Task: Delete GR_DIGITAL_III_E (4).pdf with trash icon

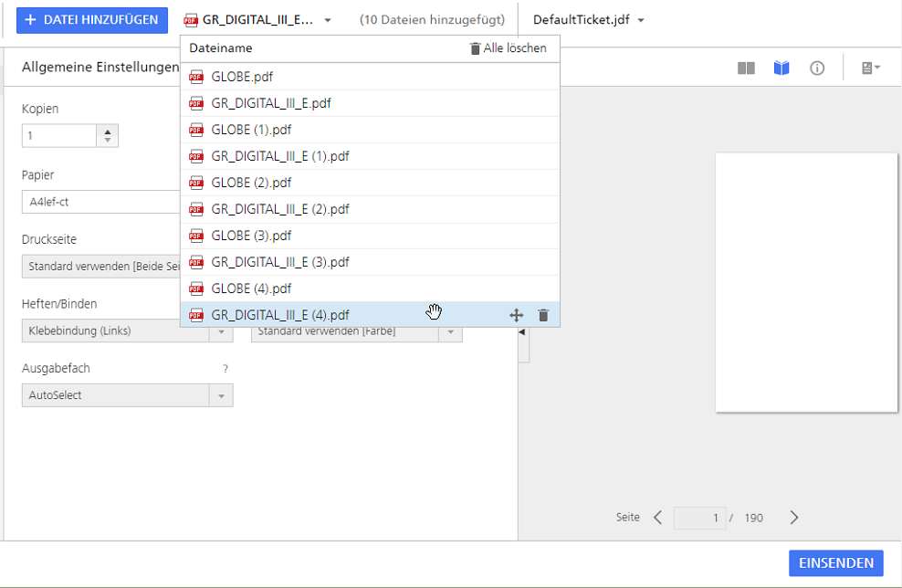Action: 543,315
